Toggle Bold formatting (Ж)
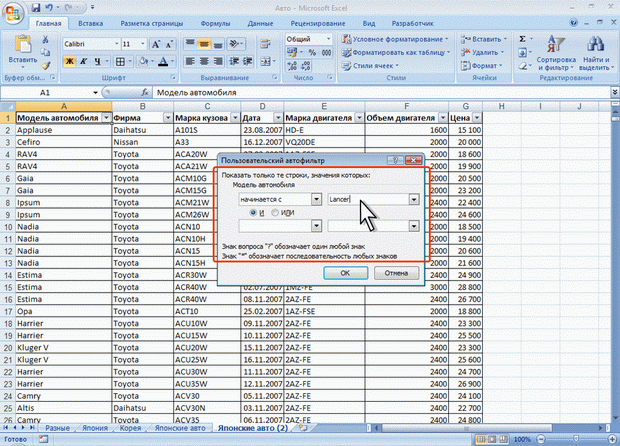Image resolution: width=620 pixels, height=446 pixels. [x=70, y=61]
